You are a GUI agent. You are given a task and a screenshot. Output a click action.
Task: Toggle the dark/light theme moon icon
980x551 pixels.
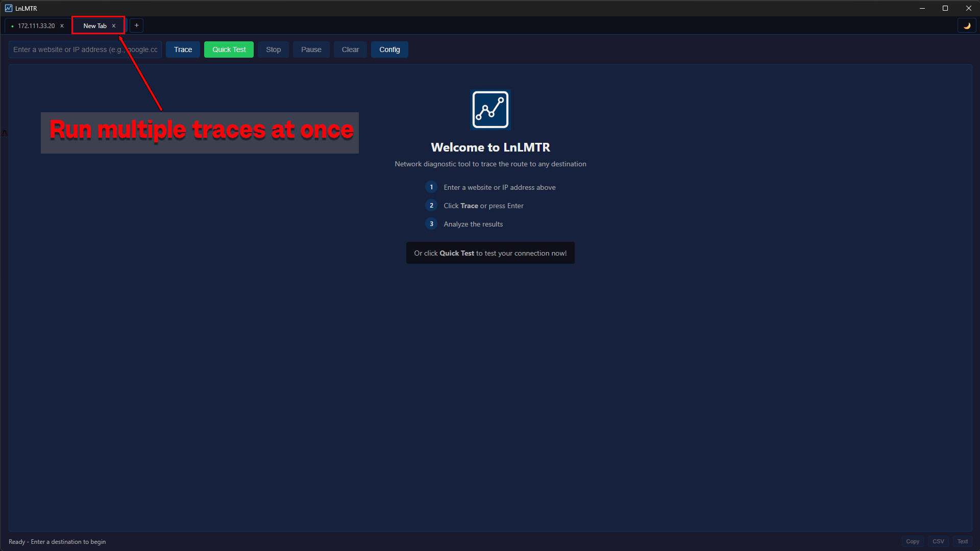967,26
